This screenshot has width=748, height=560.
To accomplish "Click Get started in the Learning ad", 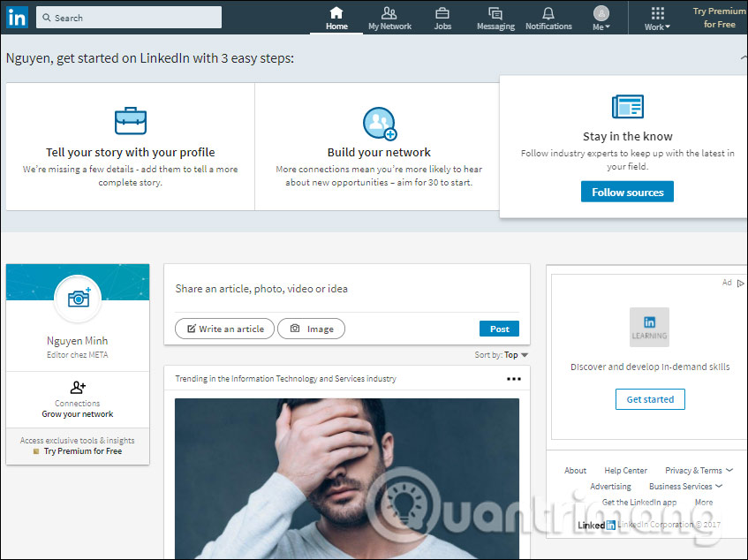I will [650, 398].
